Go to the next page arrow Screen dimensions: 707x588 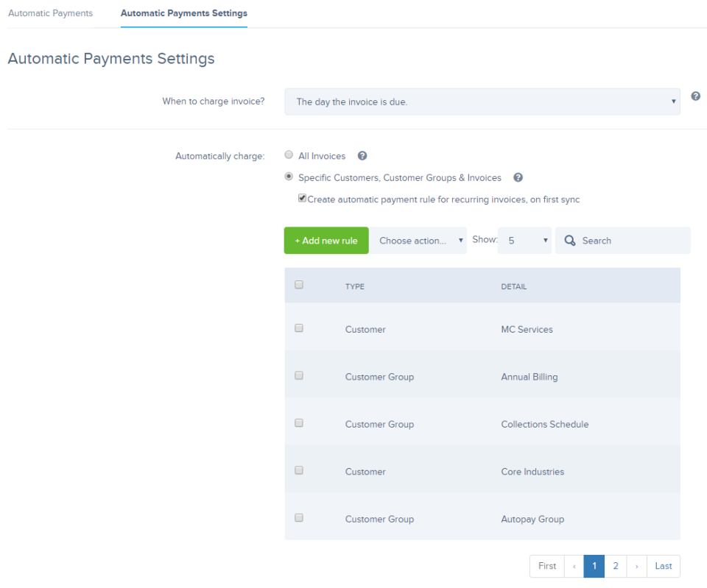[x=636, y=566]
